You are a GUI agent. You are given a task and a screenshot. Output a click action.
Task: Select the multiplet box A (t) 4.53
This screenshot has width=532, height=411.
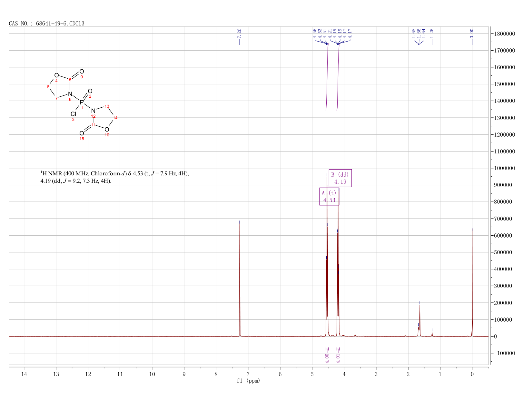[x=329, y=197]
